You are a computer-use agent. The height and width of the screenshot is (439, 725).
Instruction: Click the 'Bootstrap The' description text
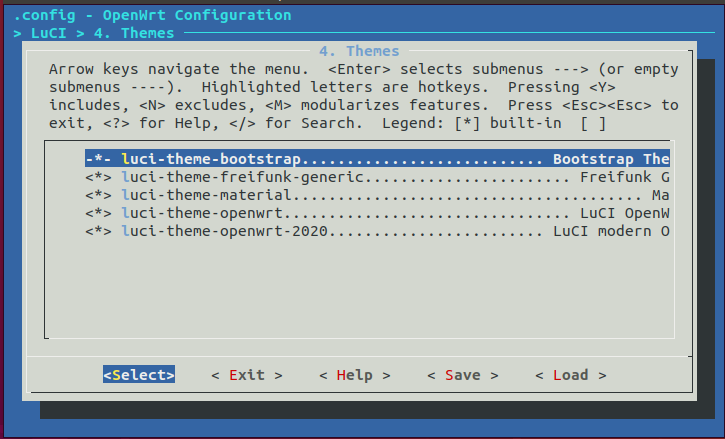(x=611, y=159)
